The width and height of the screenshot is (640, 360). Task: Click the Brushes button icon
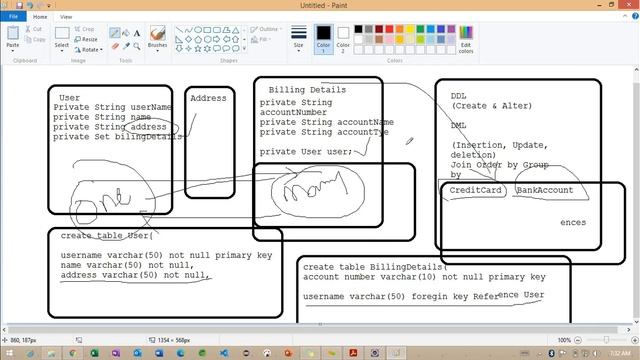click(158, 33)
